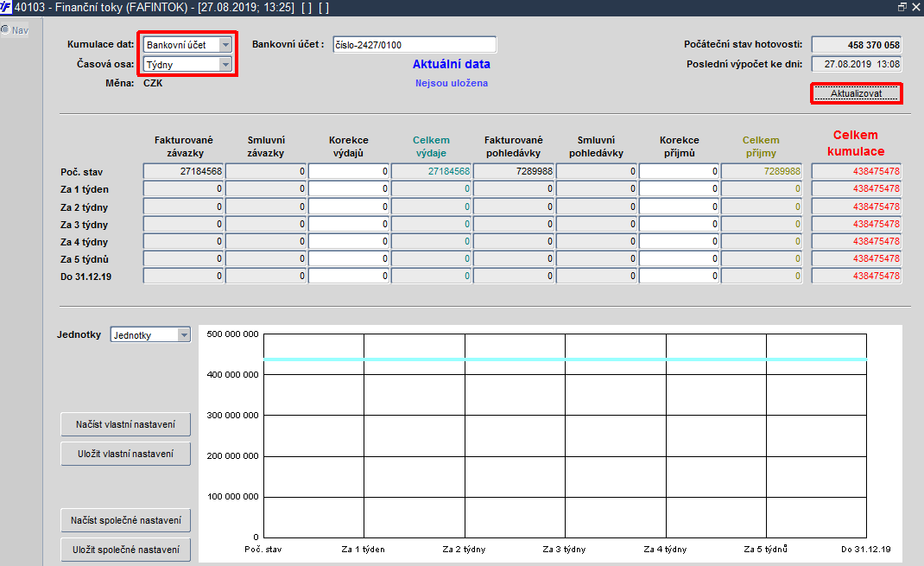This screenshot has width=924, height=566.
Task: Click the Bankovní účet input field
Action: pyautogui.click(x=415, y=45)
